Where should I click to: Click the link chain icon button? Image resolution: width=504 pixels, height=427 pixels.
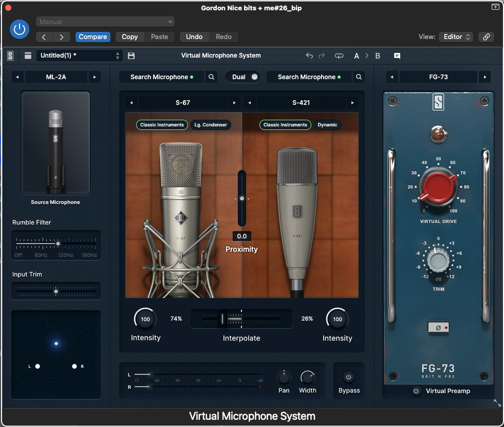click(486, 37)
